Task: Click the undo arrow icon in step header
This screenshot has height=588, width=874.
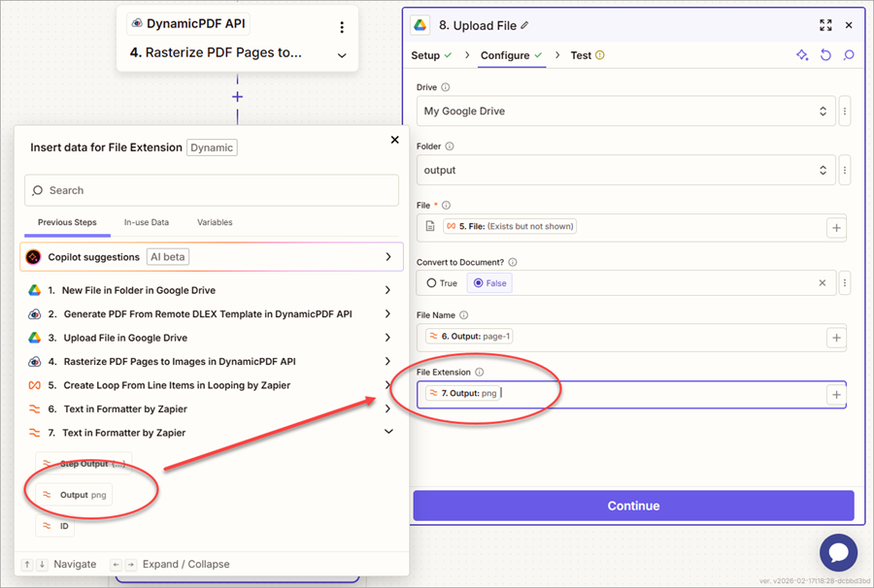Action: click(825, 55)
